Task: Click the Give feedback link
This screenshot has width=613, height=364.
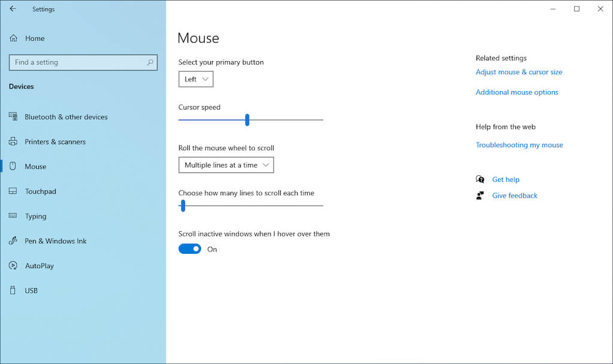Action: click(x=514, y=196)
